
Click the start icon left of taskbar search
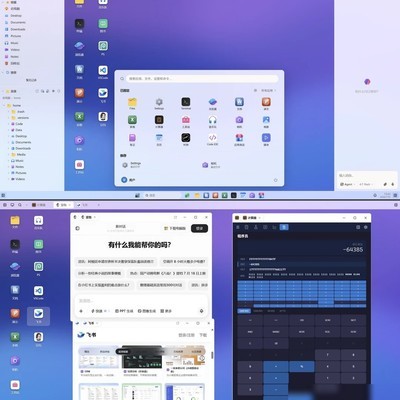137,195
